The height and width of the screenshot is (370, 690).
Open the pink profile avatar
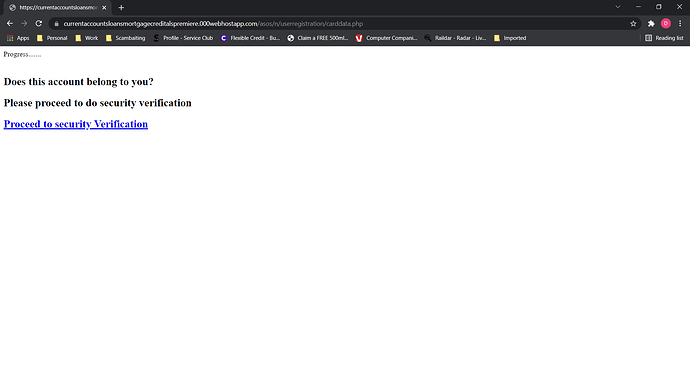pos(666,24)
